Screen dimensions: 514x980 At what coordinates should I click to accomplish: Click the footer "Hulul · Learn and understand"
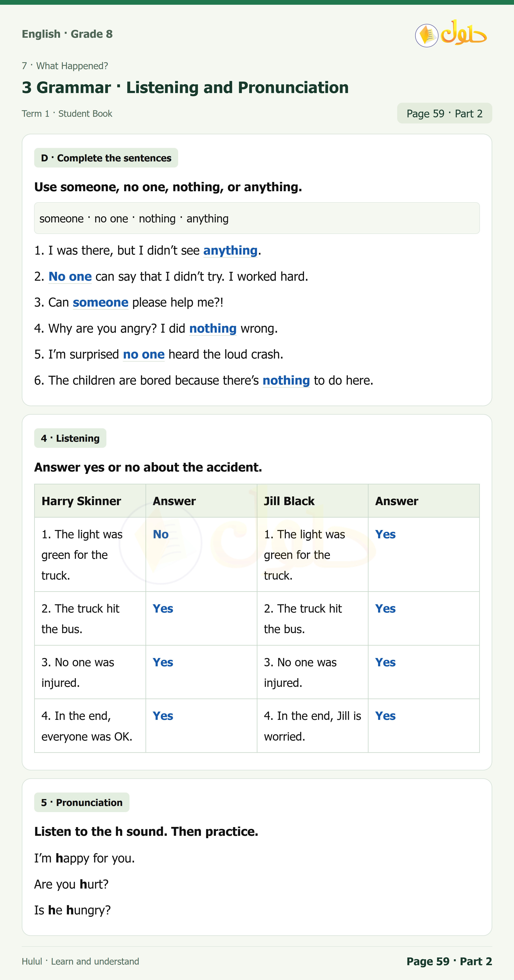coord(80,961)
